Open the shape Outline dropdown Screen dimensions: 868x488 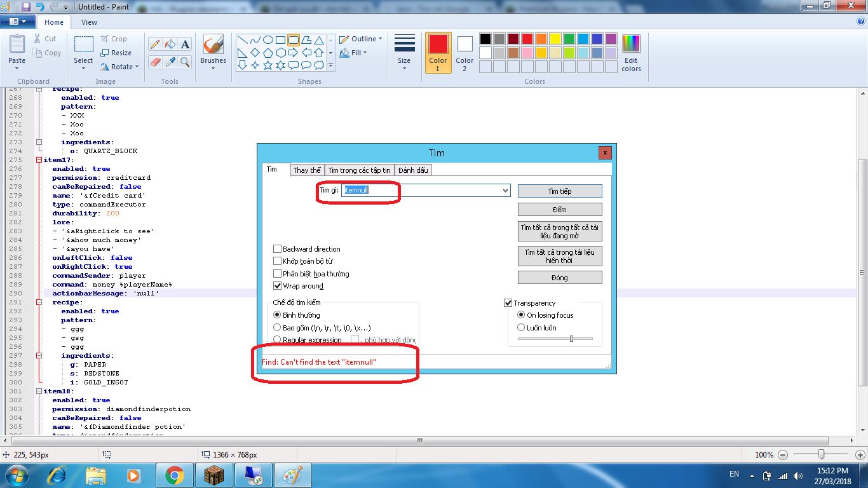pyautogui.click(x=361, y=39)
